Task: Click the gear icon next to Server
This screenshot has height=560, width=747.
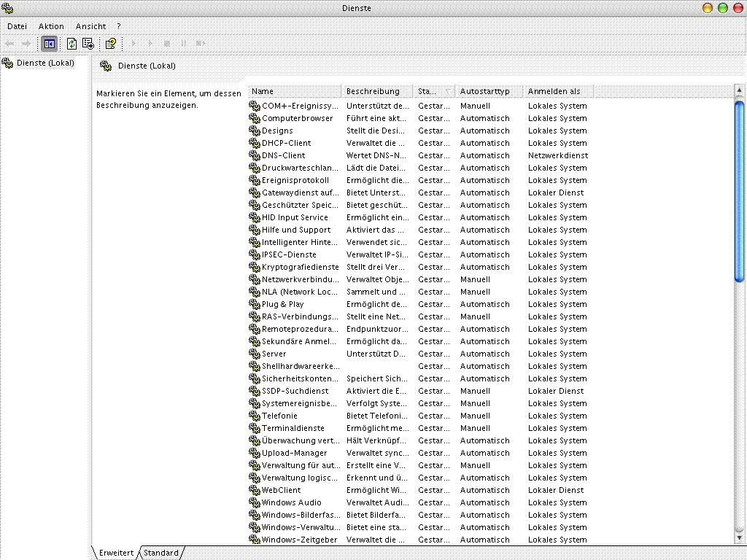Action: [x=255, y=354]
